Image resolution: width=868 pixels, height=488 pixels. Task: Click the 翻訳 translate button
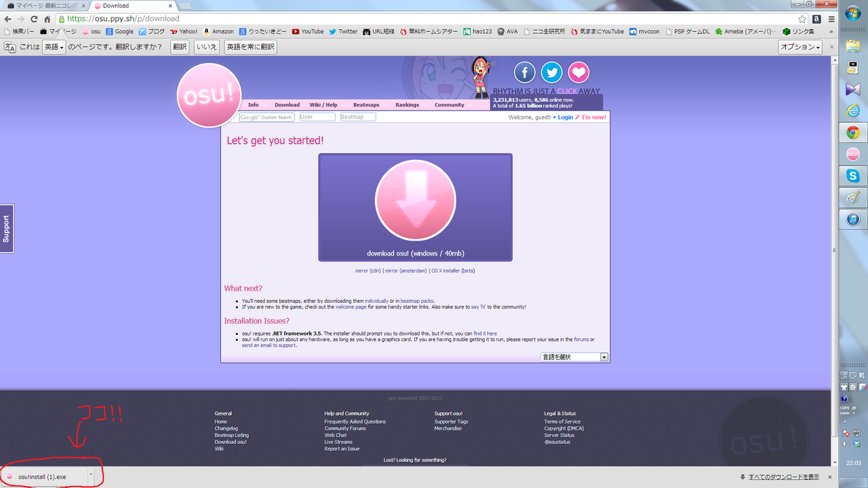click(x=180, y=47)
